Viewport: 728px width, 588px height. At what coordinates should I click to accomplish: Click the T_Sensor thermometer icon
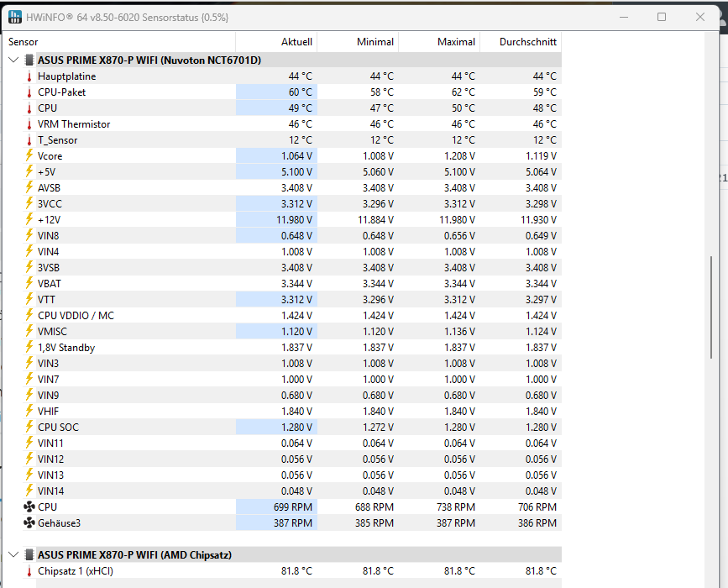[29, 139]
